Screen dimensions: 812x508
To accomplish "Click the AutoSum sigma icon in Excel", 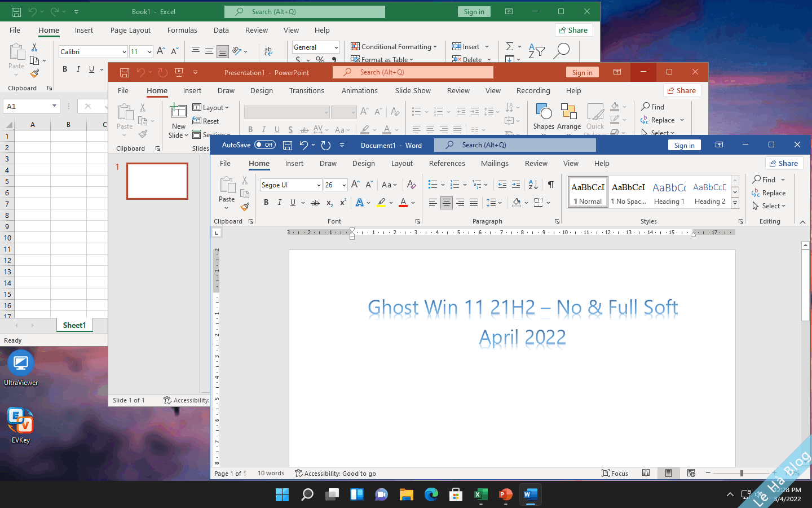I will tap(510, 47).
